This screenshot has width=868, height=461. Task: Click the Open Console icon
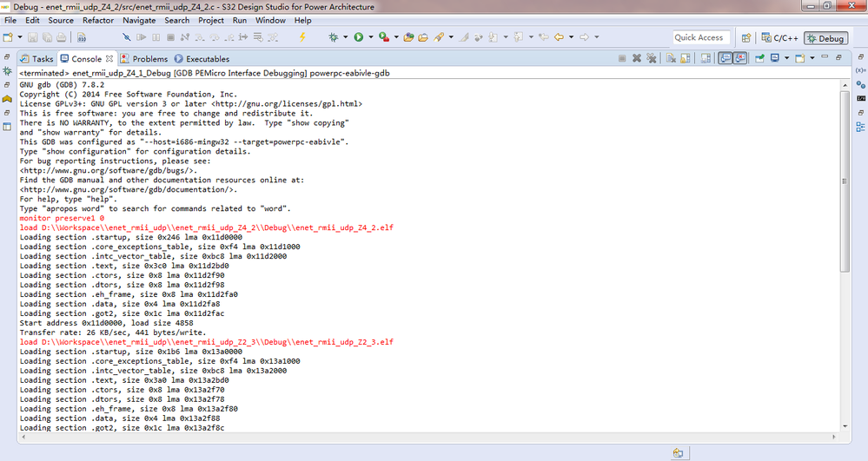pos(800,58)
